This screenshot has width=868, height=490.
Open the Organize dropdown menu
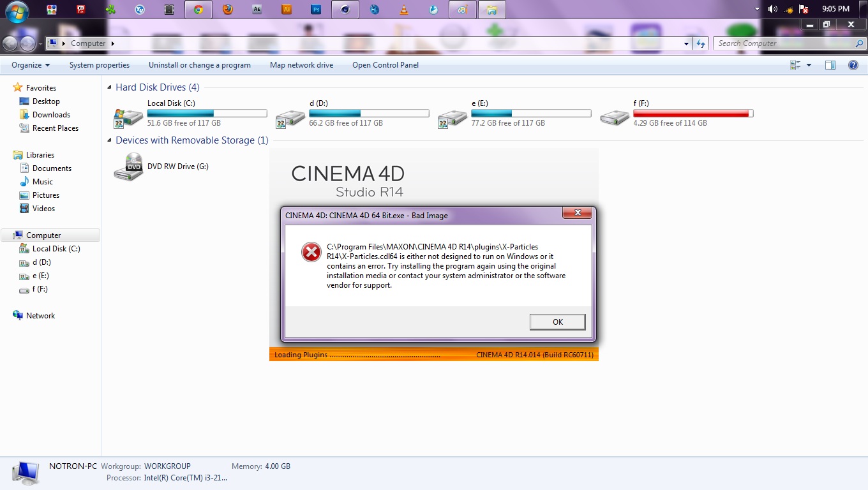[31, 65]
